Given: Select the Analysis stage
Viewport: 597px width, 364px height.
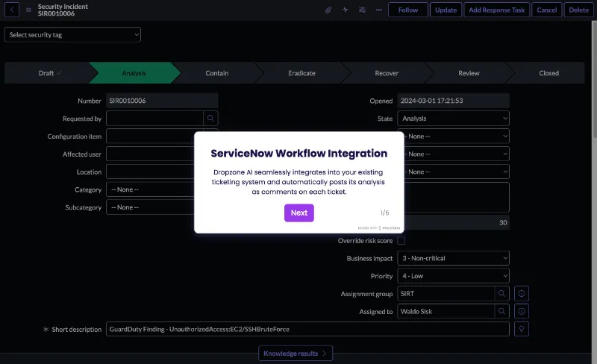Looking at the screenshot, I should tap(134, 73).
